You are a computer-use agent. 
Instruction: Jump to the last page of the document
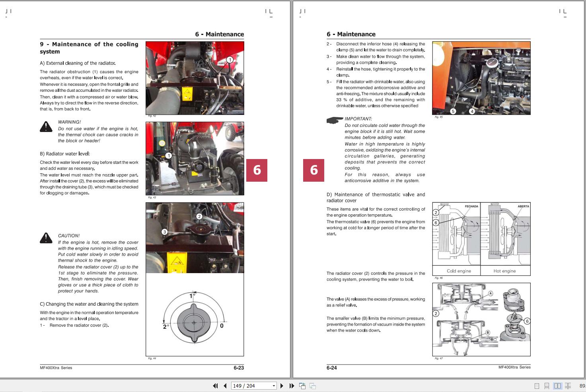tap(292, 386)
